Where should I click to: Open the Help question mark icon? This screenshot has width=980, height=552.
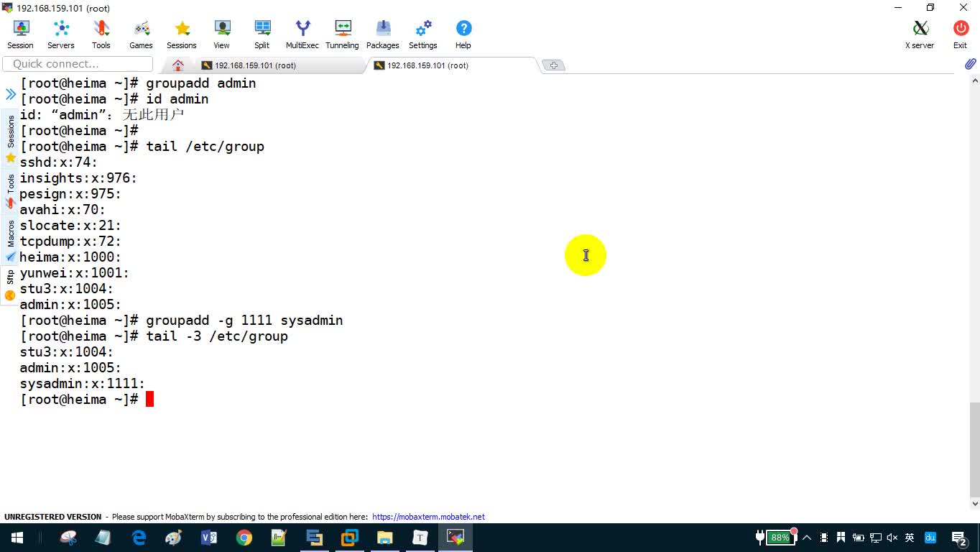(x=463, y=34)
